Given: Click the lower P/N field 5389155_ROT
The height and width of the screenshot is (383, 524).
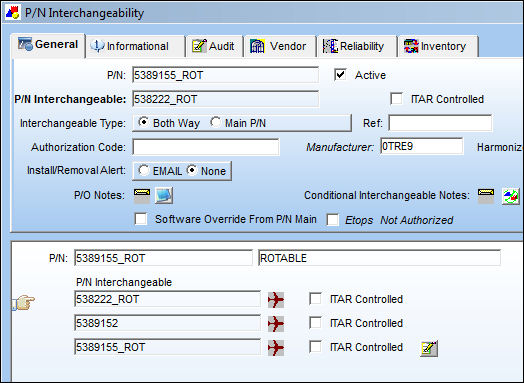Looking at the screenshot, I should 163,258.
